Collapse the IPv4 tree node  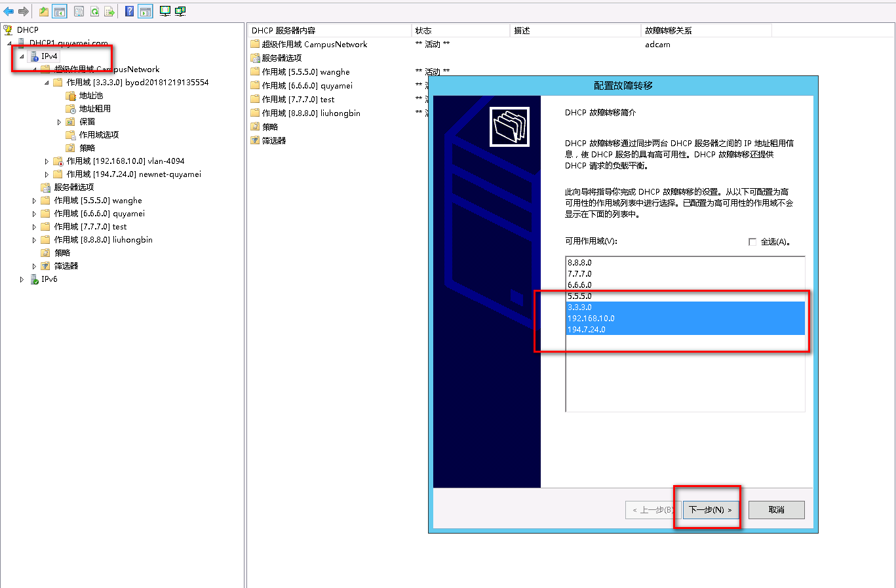click(x=22, y=56)
